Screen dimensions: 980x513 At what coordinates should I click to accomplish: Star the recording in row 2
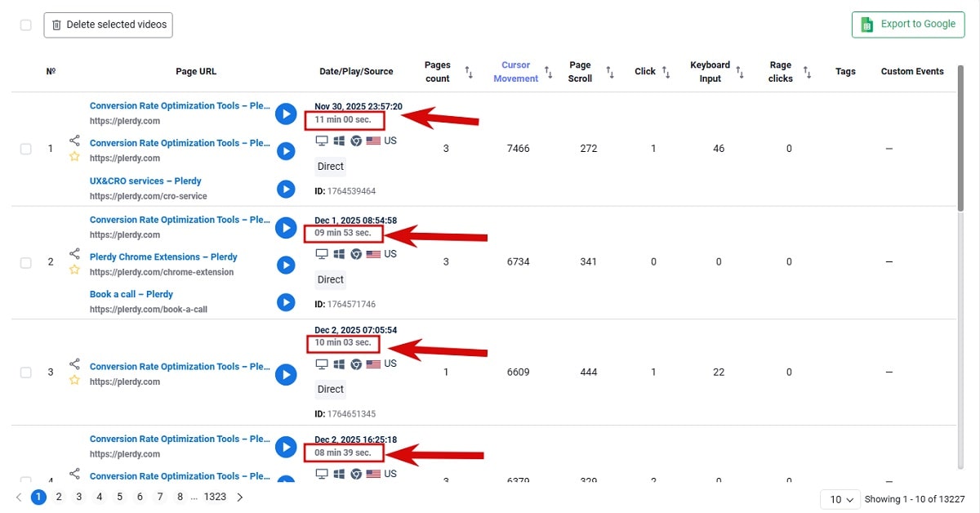click(x=74, y=270)
